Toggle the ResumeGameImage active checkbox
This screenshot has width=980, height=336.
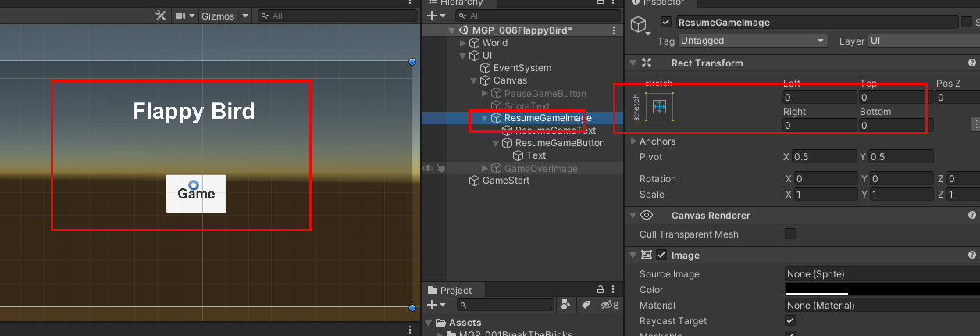pos(666,23)
